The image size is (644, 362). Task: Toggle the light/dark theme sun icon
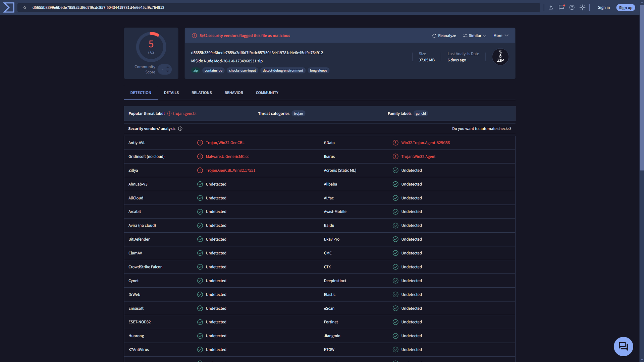[x=583, y=7]
